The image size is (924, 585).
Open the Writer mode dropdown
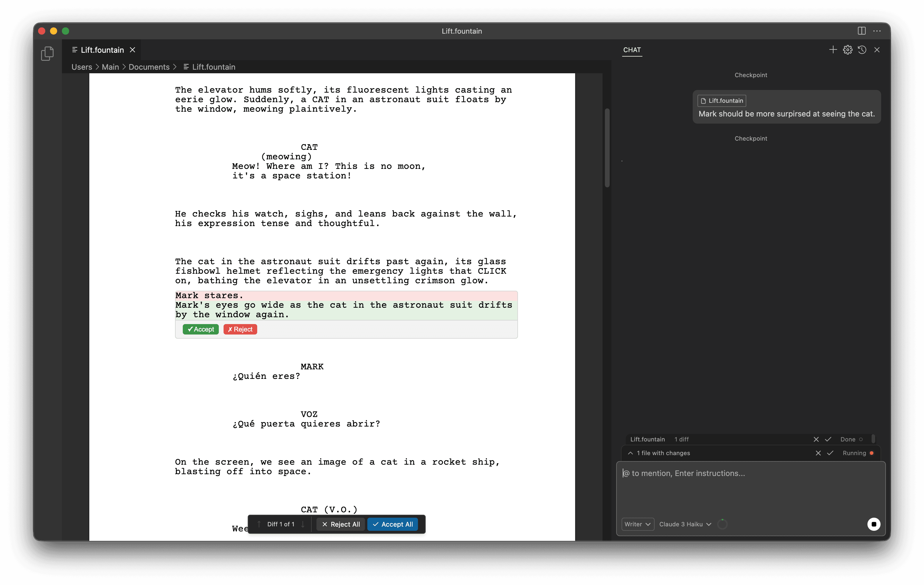[637, 524]
